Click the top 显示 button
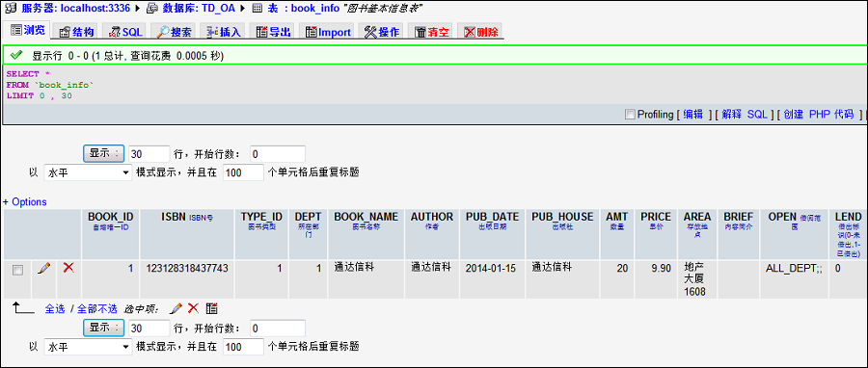The image size is (868, 368). pos(104,153)
